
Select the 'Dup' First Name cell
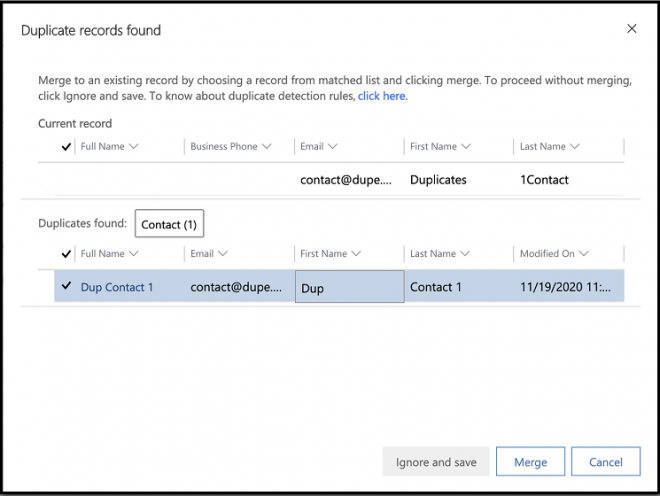349,287
